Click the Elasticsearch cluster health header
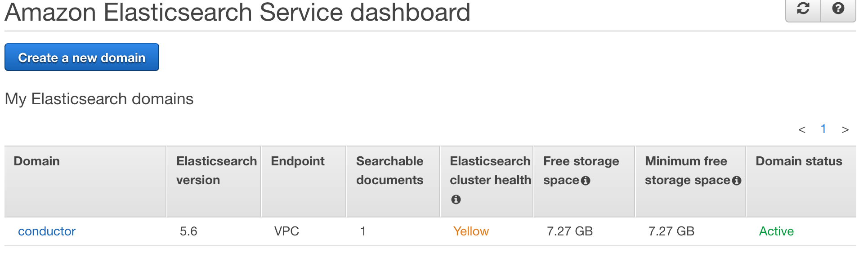This screenshot has width=868, height=257. click(490, 171)
